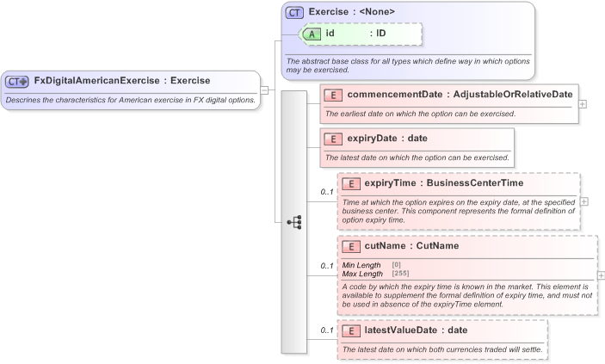This screenshot has height=364, width=605.
Task: Click 'The earliest date on which' description
Action: [420, 114]
